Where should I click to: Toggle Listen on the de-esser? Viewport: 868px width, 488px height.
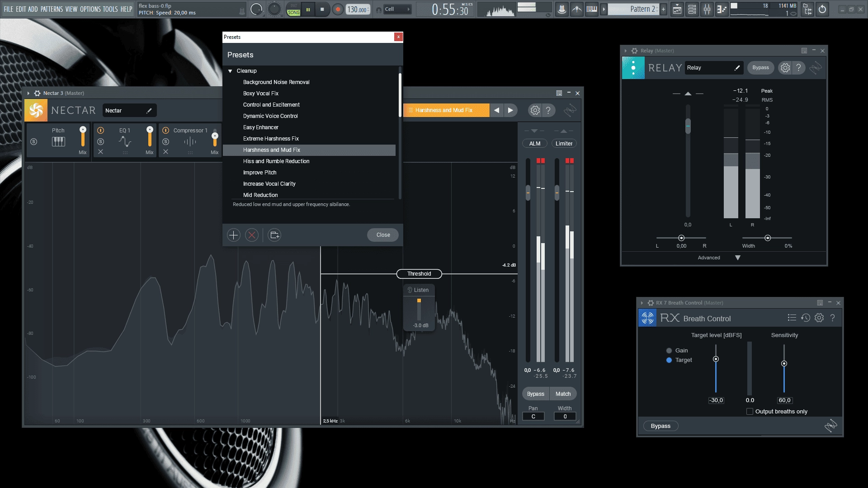(419, 290)
